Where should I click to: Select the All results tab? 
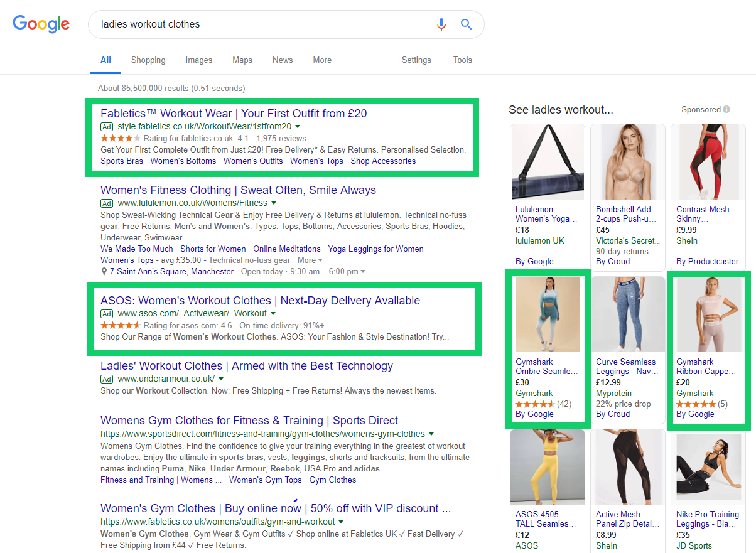(x=105, y=60)
